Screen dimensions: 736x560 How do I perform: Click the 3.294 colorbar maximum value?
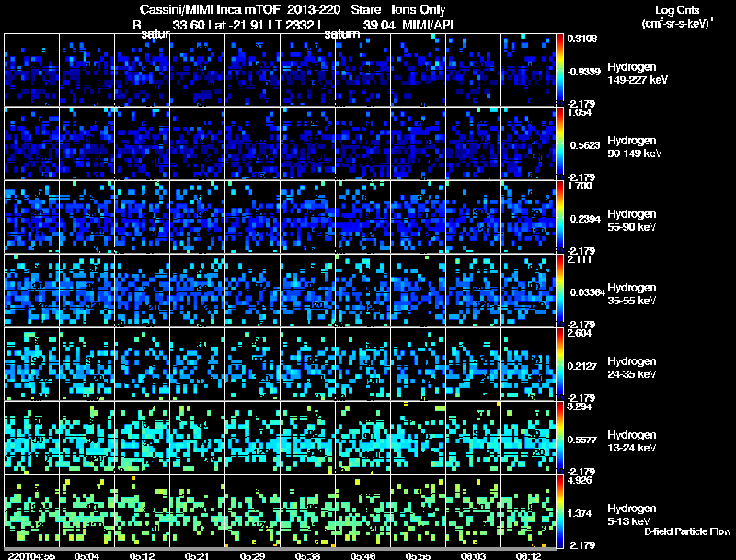coord(580,406)
